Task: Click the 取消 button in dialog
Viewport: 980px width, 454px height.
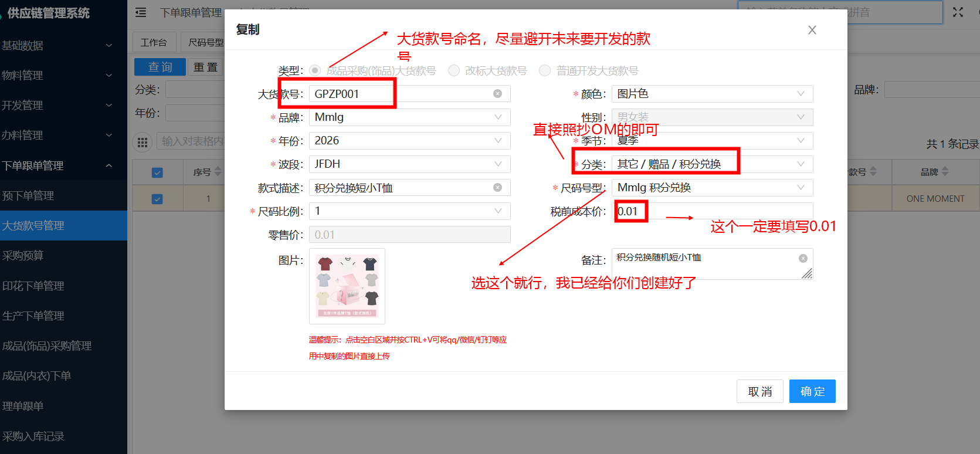Action: pos(760,391)
